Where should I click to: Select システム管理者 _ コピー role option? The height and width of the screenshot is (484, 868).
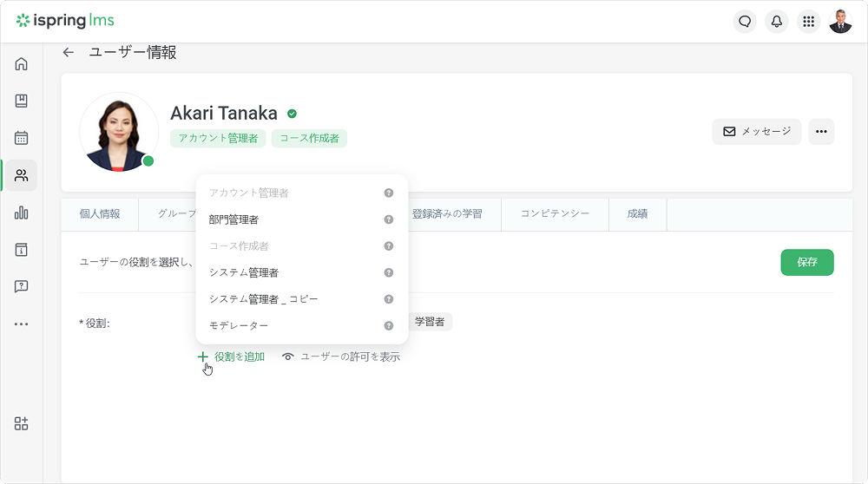(x=263, y=299)
